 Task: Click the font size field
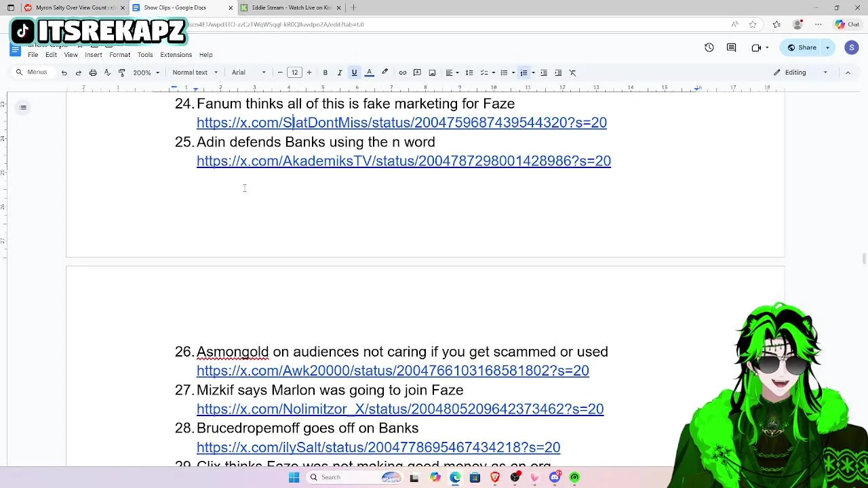[x=294, y=73]
